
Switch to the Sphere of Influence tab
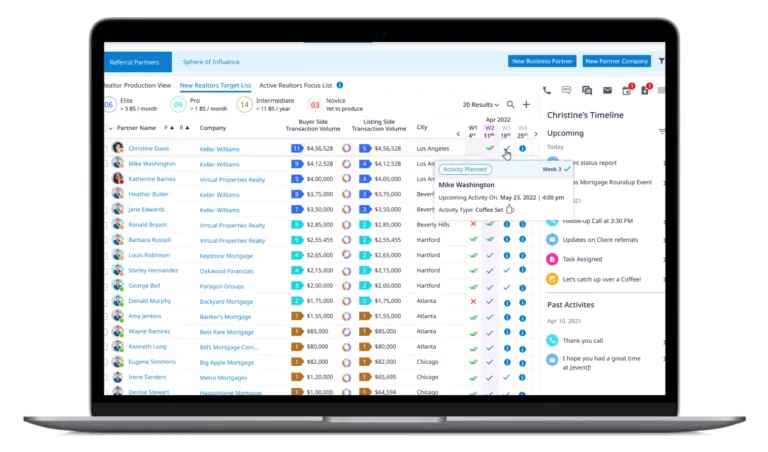pyautogui.click(x=211, y=62)
